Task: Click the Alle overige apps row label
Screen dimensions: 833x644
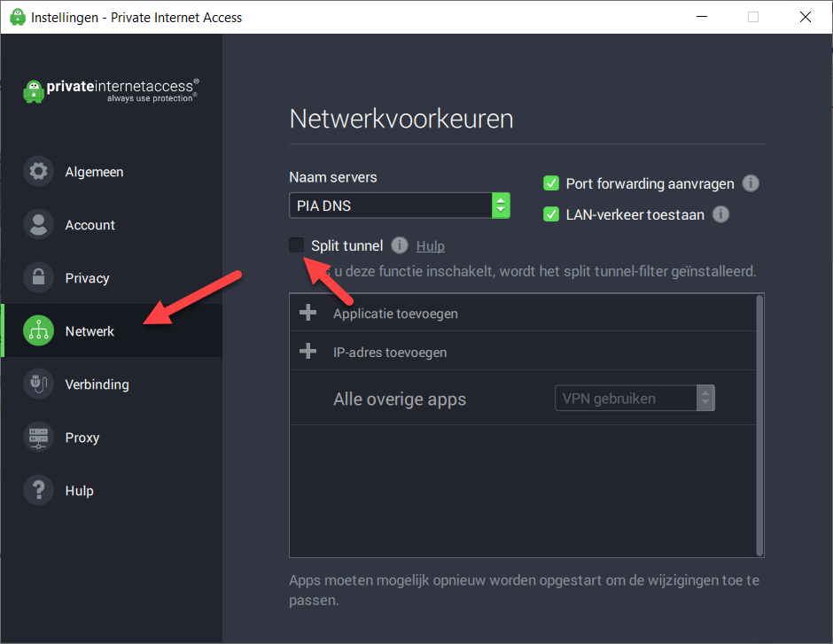Action: (x=400, y=399)
